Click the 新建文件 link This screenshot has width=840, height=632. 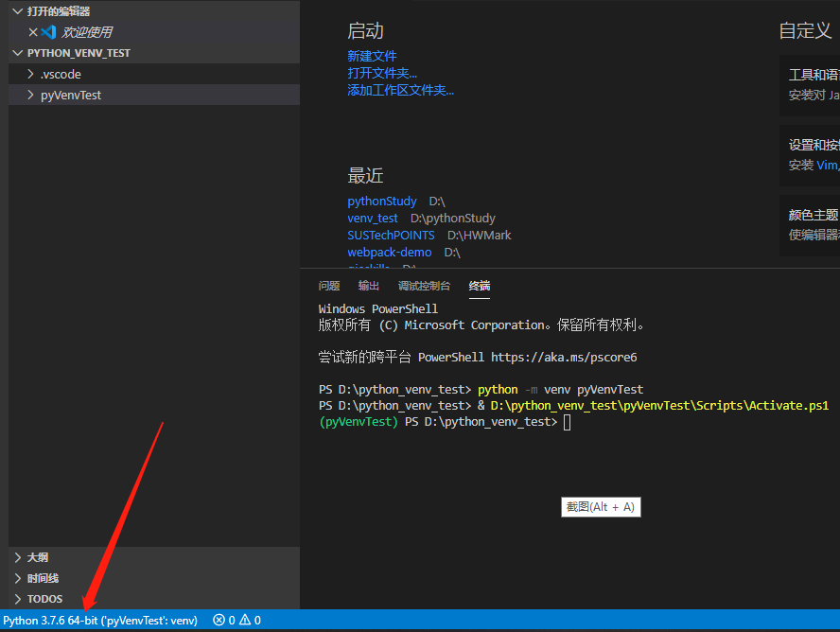pos(372,56)
